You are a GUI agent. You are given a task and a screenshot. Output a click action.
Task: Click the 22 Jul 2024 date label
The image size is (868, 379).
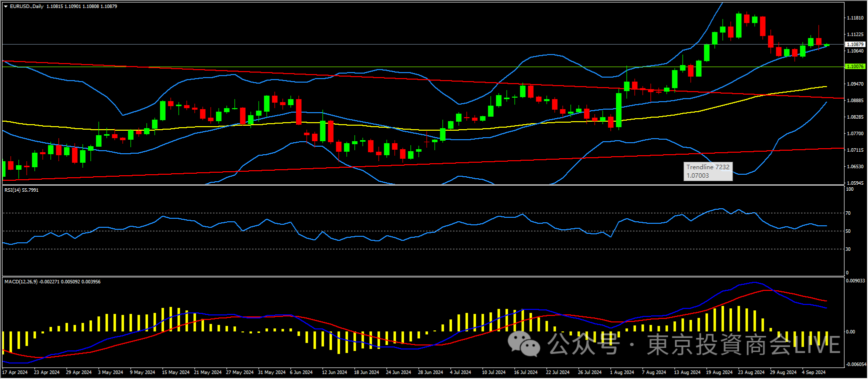tap(558, 372)
